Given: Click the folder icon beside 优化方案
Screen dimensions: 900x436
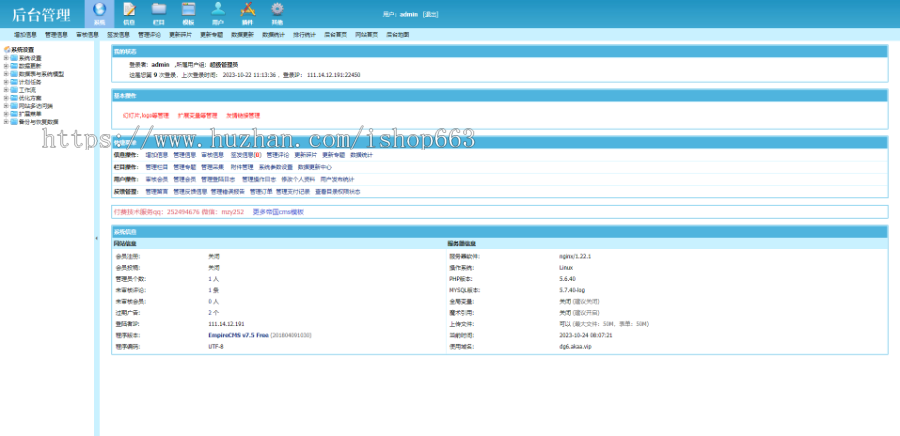Looking at the screenshot, I should [14, 98].
